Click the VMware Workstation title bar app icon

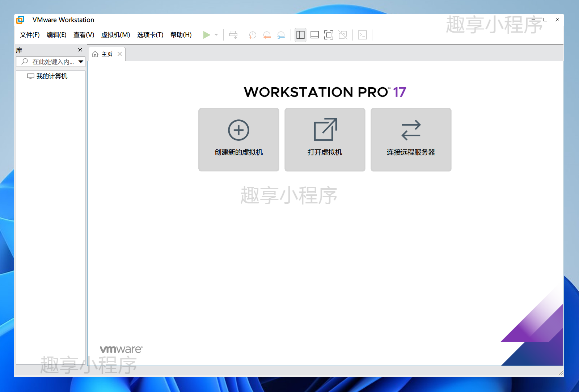pyautogui.click(x=20, y=20)
